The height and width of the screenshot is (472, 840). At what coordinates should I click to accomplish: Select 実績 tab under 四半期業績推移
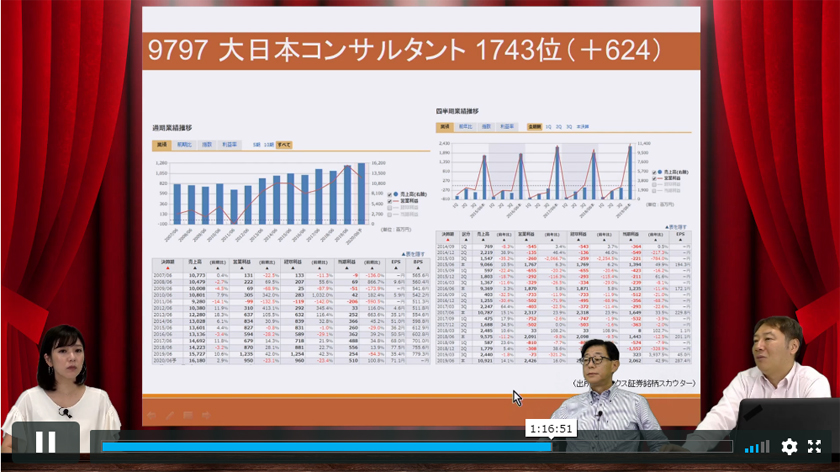click(445, 127)
